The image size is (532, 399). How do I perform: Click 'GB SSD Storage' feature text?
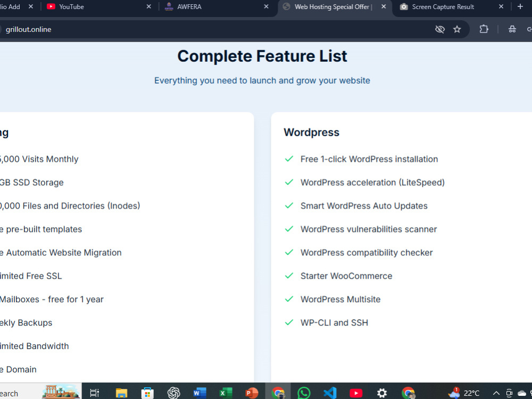pos(31,182)
